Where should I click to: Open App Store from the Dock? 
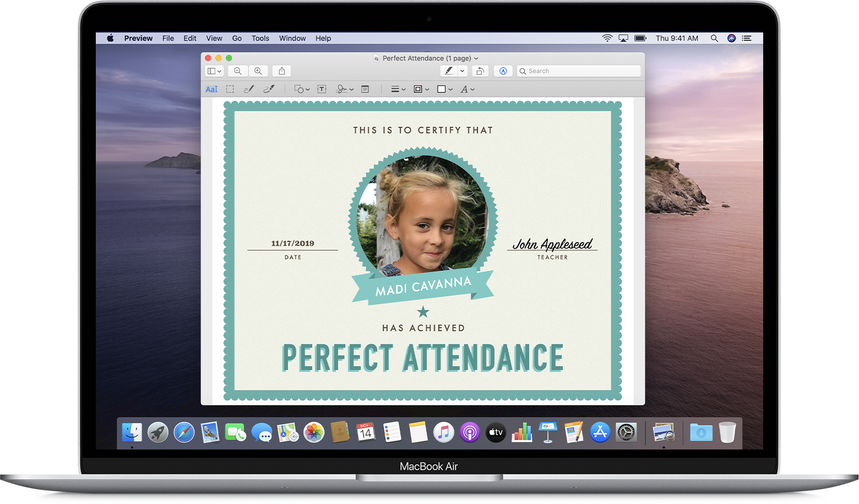tap(600, 432)
